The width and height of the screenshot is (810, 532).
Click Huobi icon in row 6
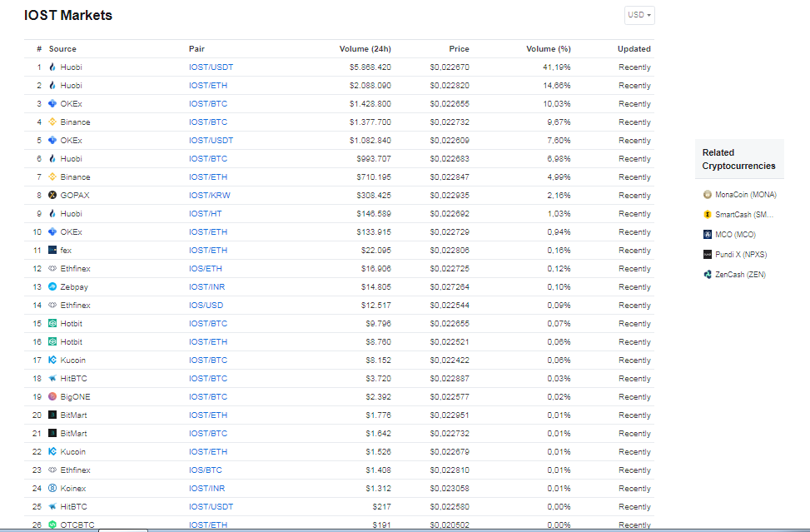(x=52, y=158)
